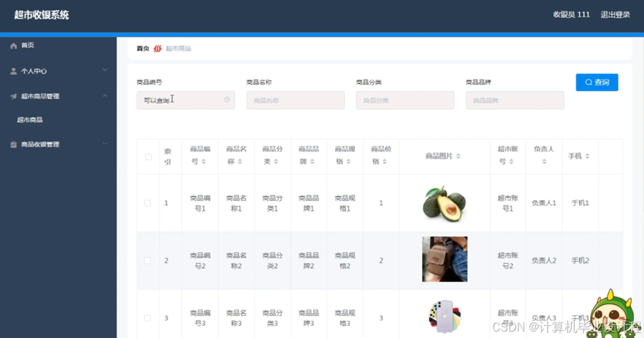
Task: Sort the table by 商品名称 arrows
Action: pyautogui.click(x=240, y=161)
